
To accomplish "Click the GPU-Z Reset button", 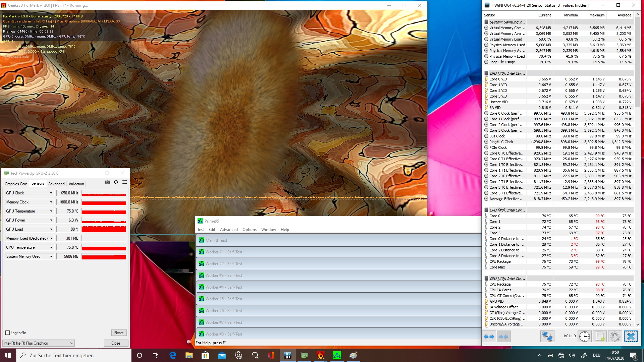I will click(119, 333).
